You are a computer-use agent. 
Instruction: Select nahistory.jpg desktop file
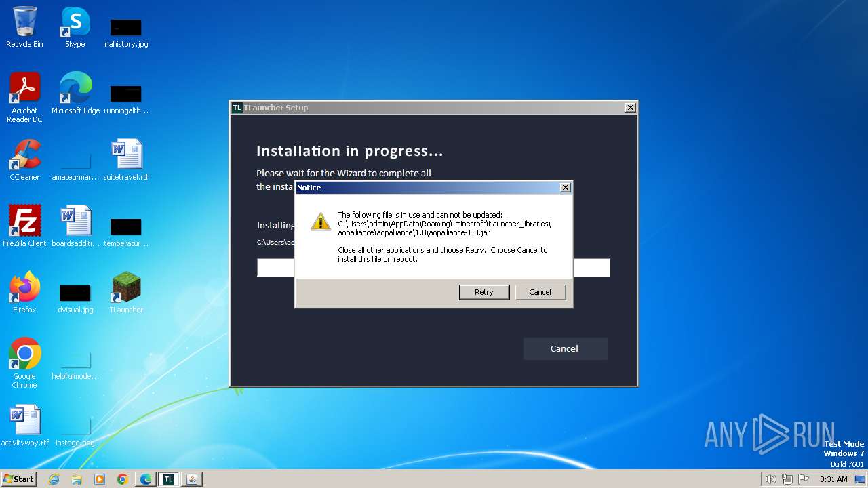[x=126, y=33]
